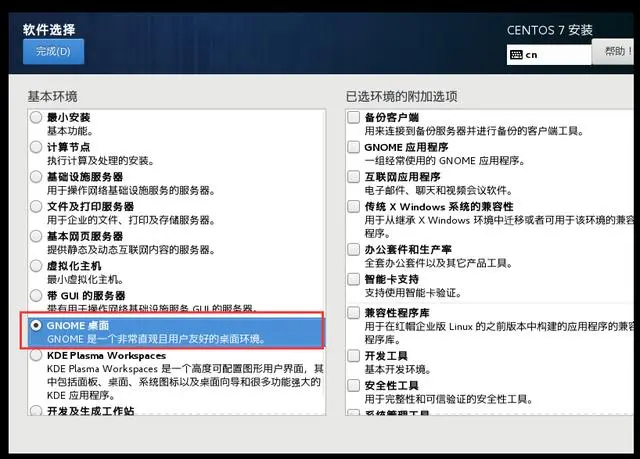This screenshot has width=640, height=459.
Task: Open the 帮助 help button
Action: [613, 51]
